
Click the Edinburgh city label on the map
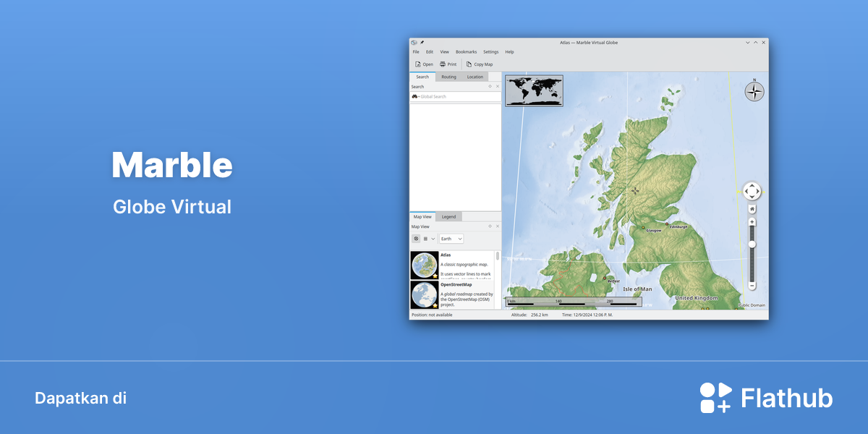tap(678, 226)
